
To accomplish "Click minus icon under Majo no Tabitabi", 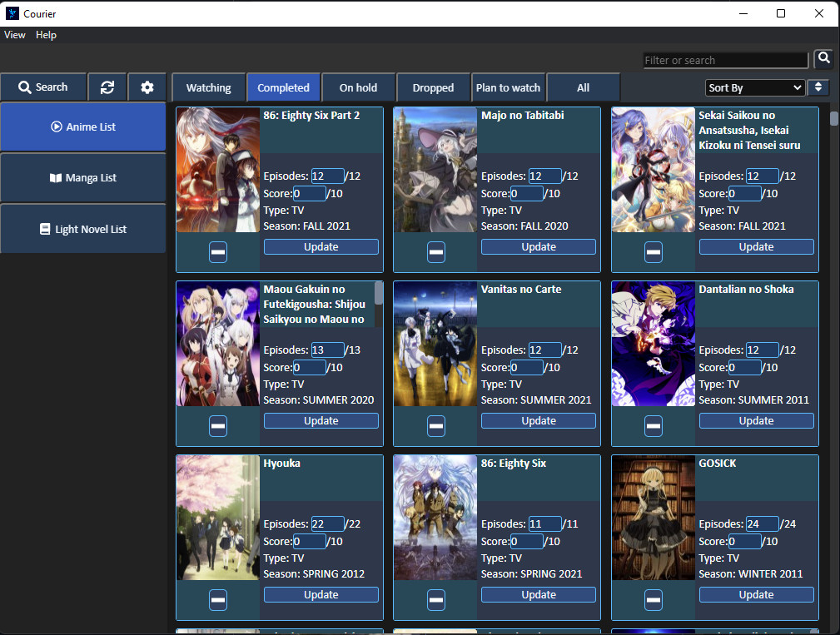I will (436, 251).
